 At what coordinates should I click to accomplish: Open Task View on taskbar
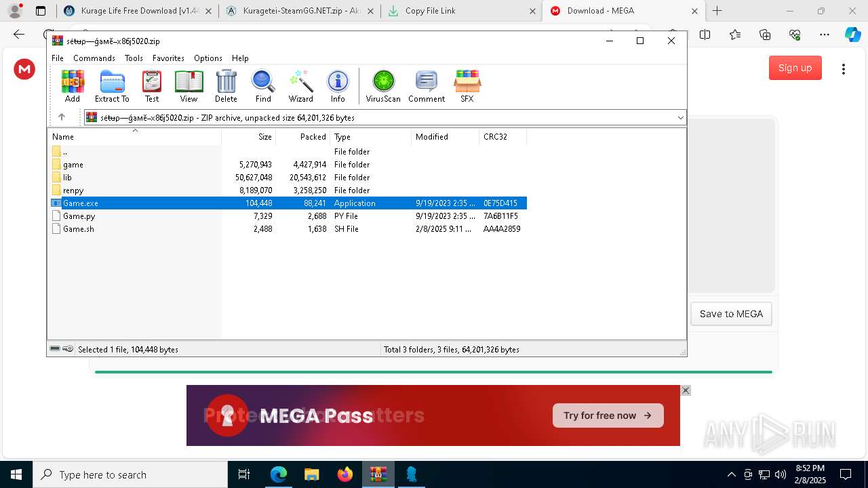tap(245, 474)
